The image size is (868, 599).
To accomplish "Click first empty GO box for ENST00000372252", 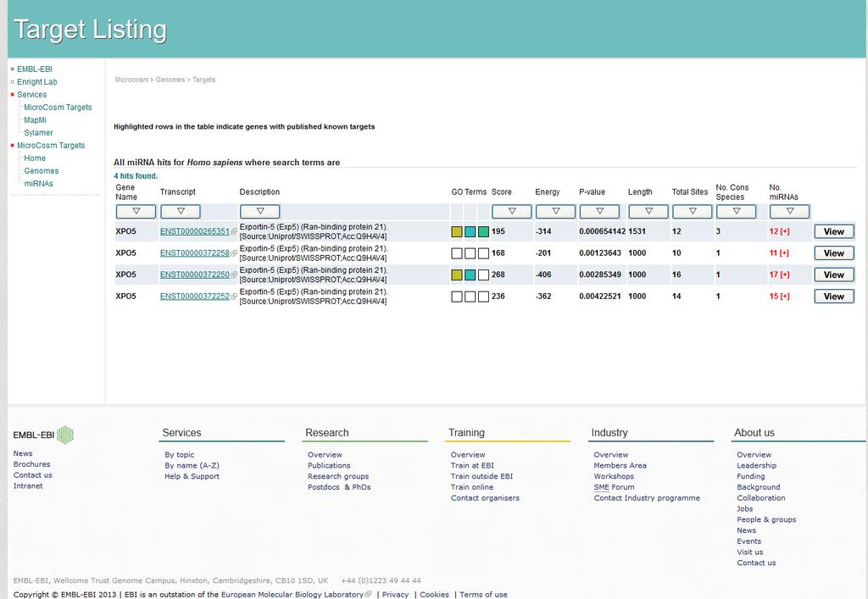I will pyautogui.click(x=457, y=297).
